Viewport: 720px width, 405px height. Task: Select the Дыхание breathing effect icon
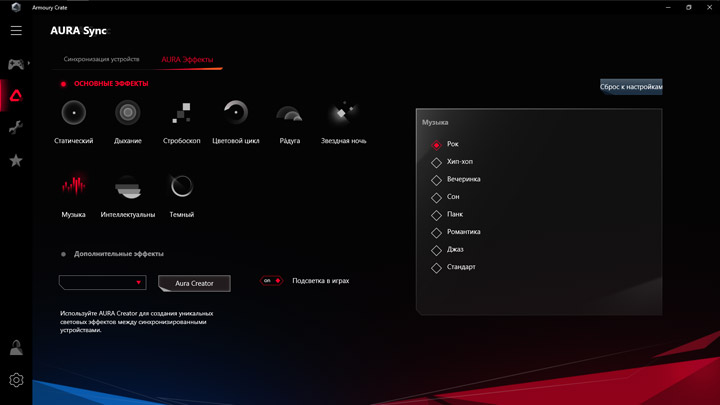pyautogui.click(x=128, y=112)
